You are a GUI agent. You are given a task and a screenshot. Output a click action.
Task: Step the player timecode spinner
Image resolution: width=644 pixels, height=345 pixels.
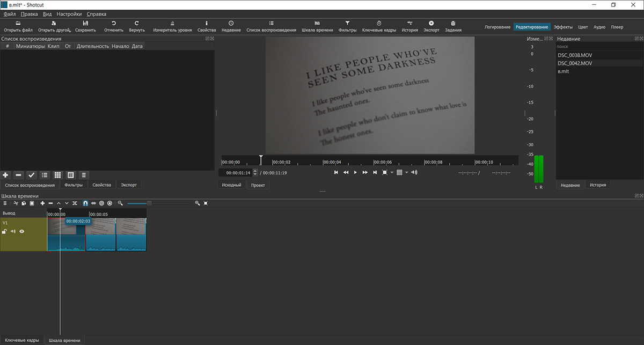(x=255, y=173)
